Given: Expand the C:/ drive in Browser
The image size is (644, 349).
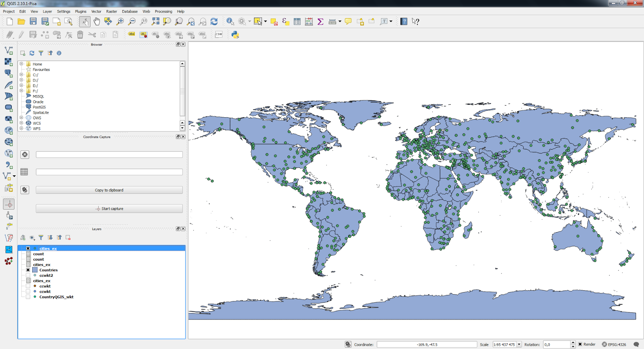Looking at the screenshot, I should coord(21,75).
